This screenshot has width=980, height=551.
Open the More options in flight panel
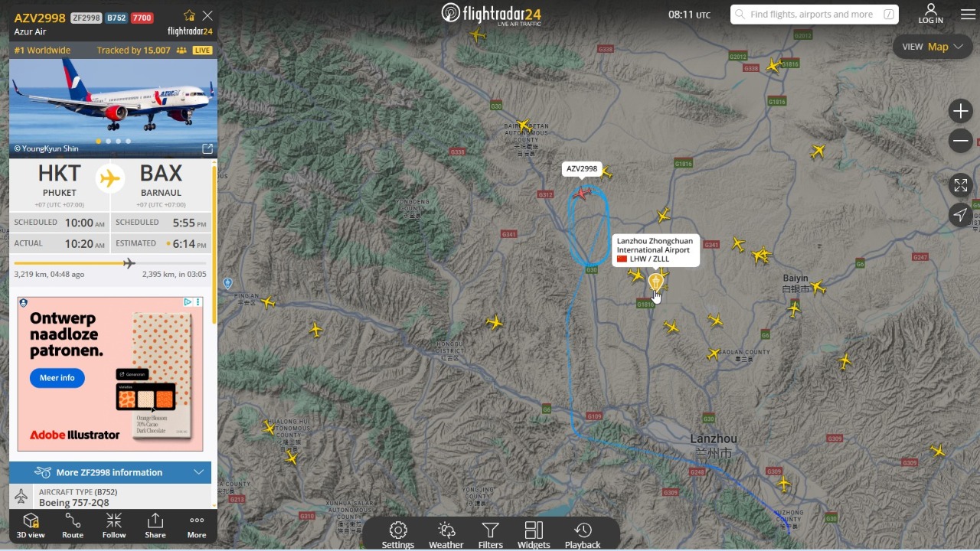(x=197, y=526)
